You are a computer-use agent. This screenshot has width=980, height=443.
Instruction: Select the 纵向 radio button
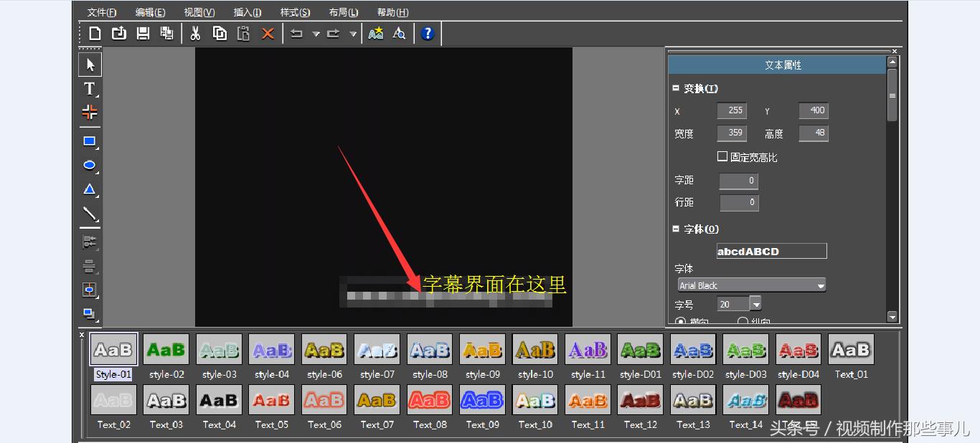tap(742, 320)
